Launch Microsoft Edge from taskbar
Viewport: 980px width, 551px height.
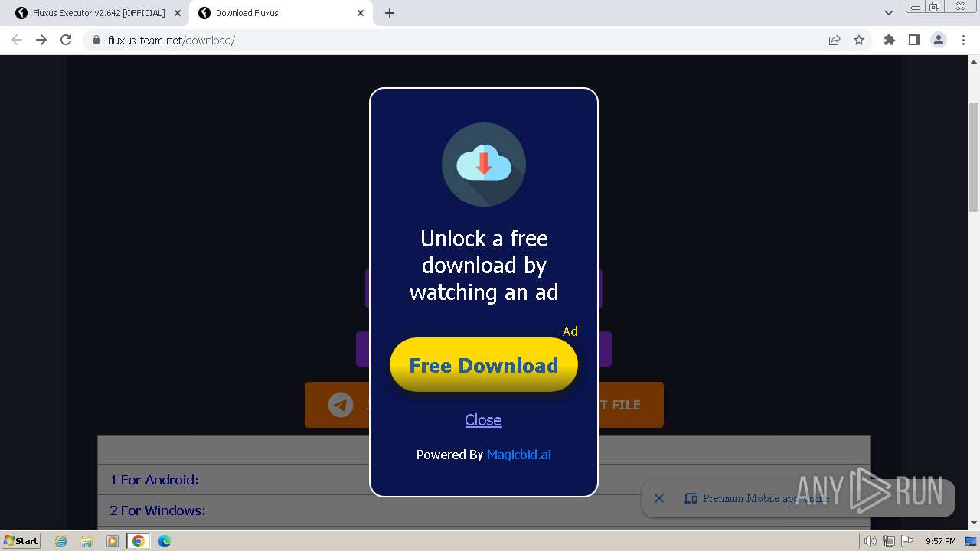[x=165, y=541]
